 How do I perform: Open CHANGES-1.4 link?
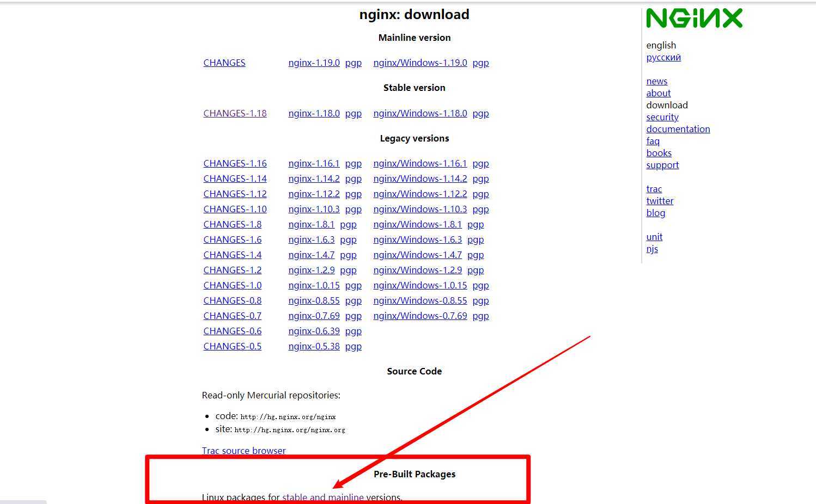(x=232, y=255)
